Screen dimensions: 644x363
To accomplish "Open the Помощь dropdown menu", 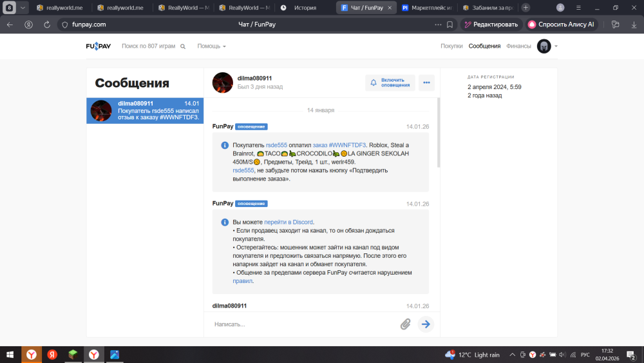I will click(211, 46).
